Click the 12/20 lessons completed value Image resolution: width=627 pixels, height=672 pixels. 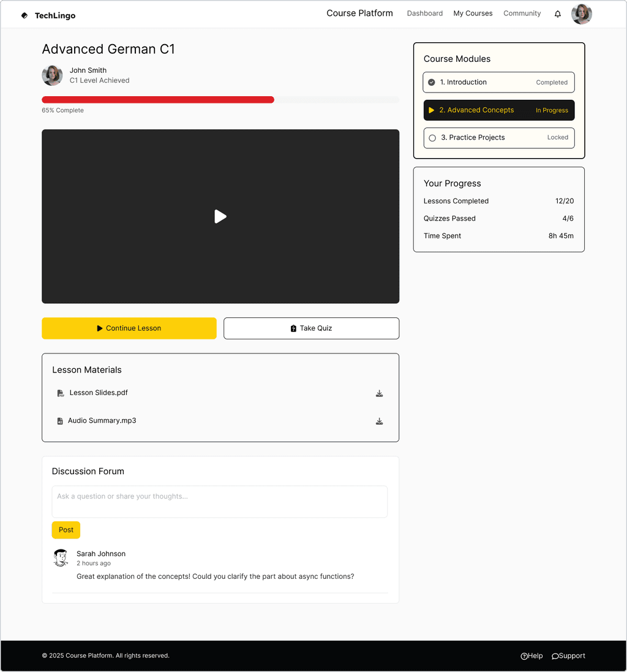click(565, 201)
